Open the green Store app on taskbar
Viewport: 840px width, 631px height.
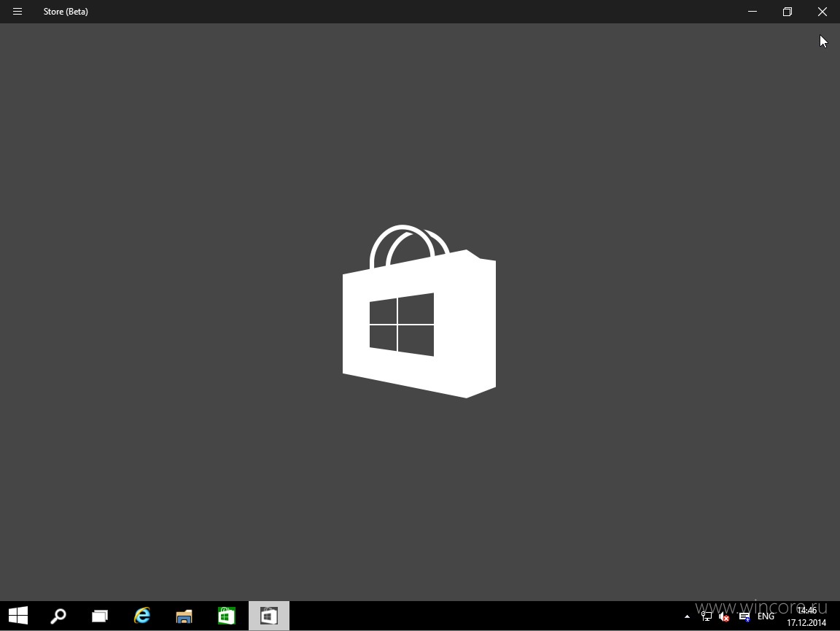click(x=227, y=616)
